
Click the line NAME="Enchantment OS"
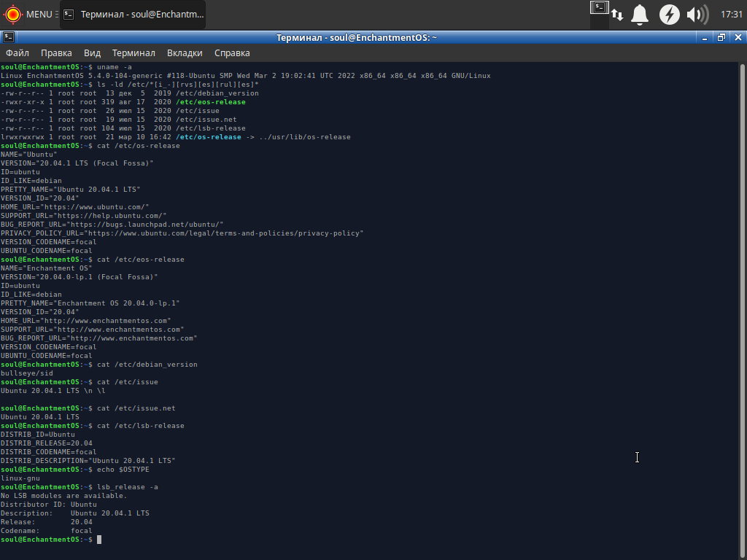[x=46, y=268]
